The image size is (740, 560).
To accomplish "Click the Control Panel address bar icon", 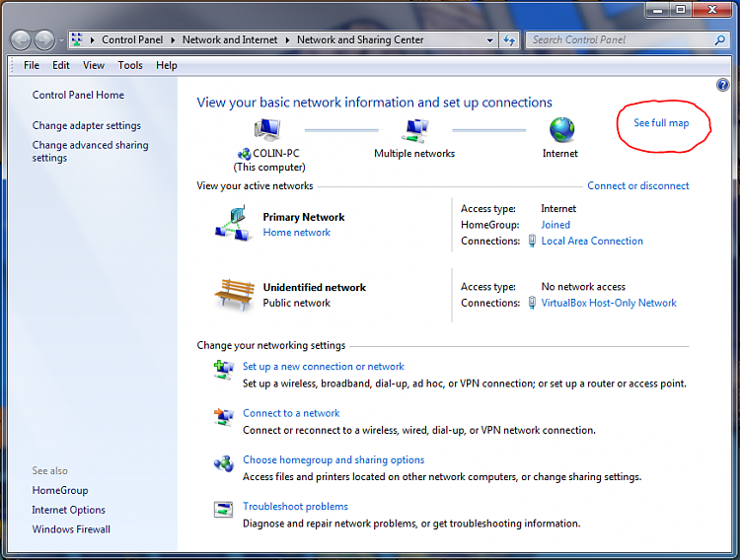I will click(x=77, y=39).
